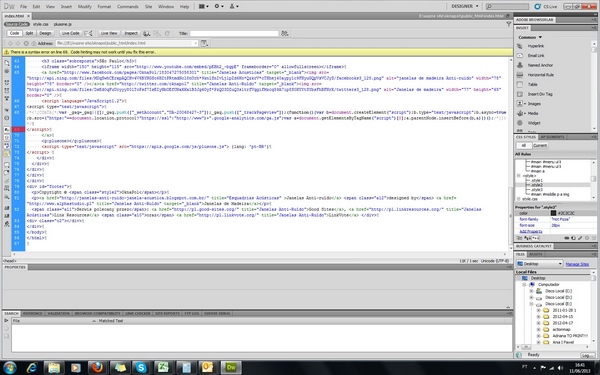Click the Hyperlink icon in the Insert panel
This screenshot has width=600, height=375.
click(x=520, y=46)
